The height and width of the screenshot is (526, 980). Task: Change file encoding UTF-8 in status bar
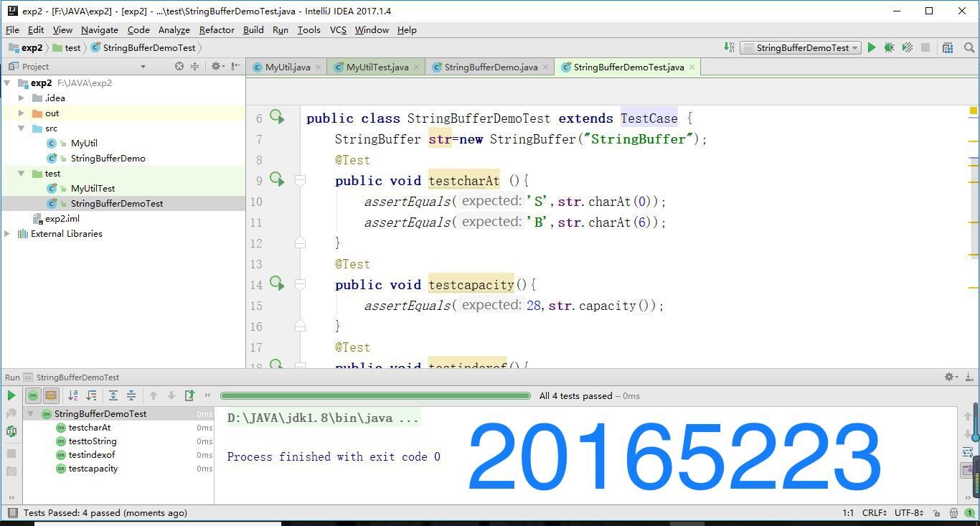coord(908,513)
